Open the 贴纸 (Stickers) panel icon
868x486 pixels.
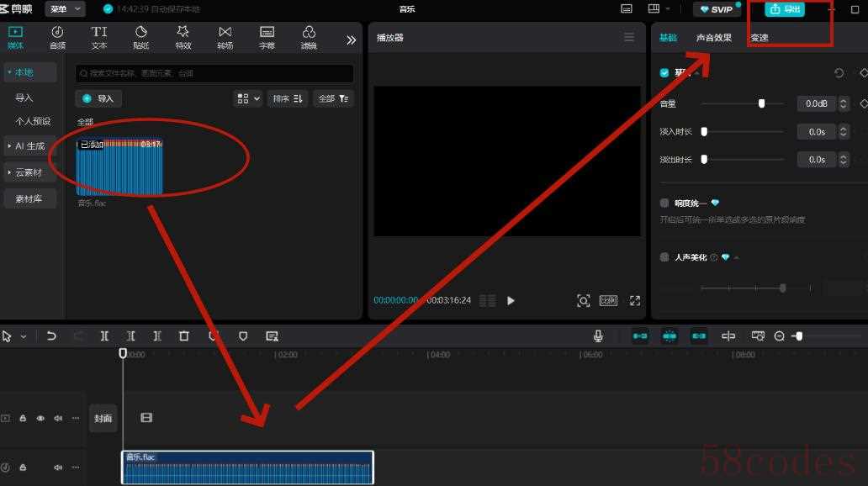coord(141,37)
